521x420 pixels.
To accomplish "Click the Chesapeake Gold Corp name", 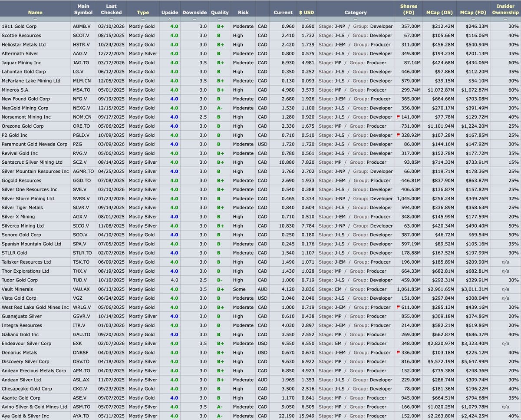I will click(x=26, y=389).
